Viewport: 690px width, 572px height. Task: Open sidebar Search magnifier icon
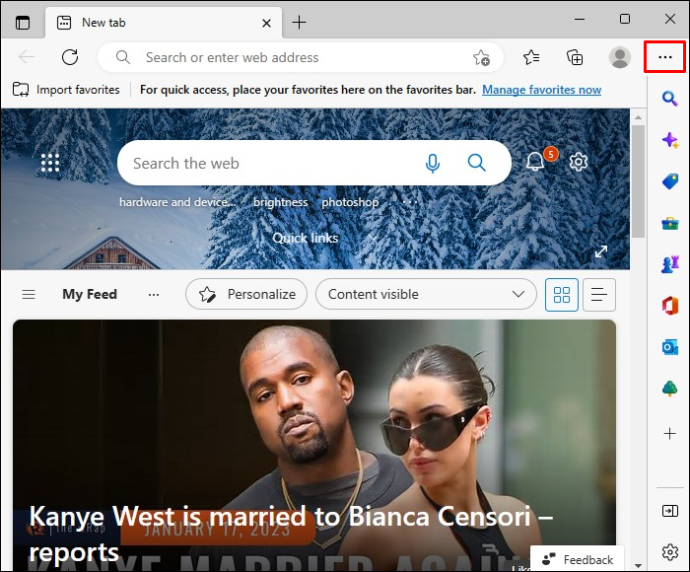click(670, 98)
